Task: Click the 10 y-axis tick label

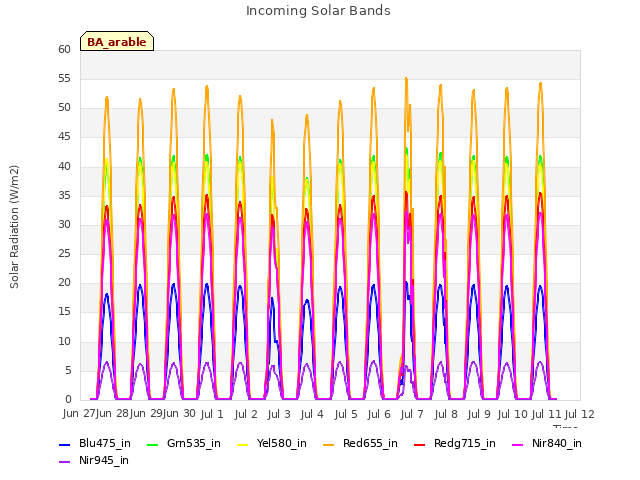Action: click(x=64, y=342)
